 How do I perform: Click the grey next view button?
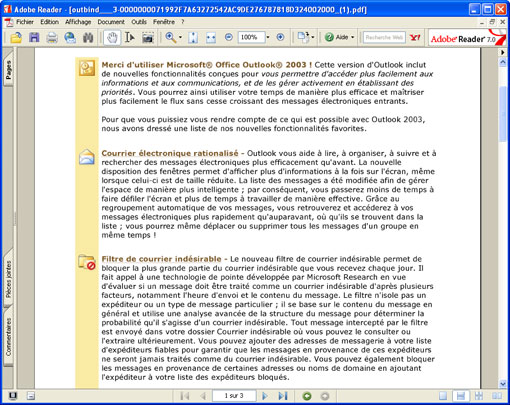pos(325,396)
